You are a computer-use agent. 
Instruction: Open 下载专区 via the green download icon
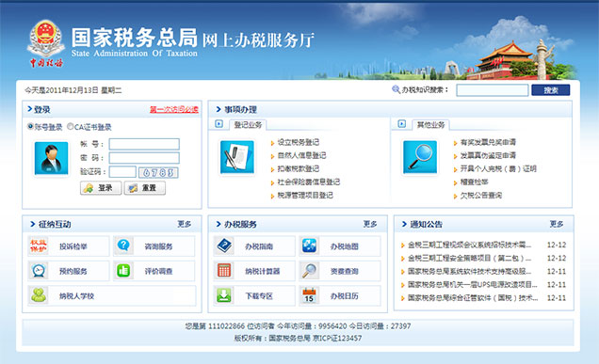[x=224, y=295]
